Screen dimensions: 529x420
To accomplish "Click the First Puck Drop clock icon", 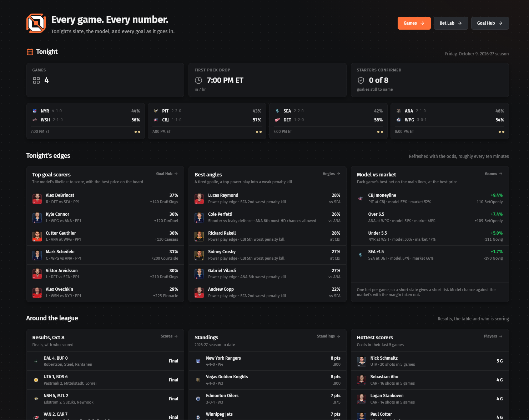I will tap(198, 80).
